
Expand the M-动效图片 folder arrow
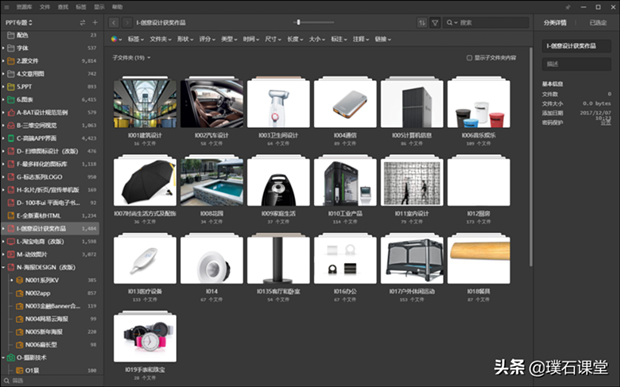[x=3, y=255]
